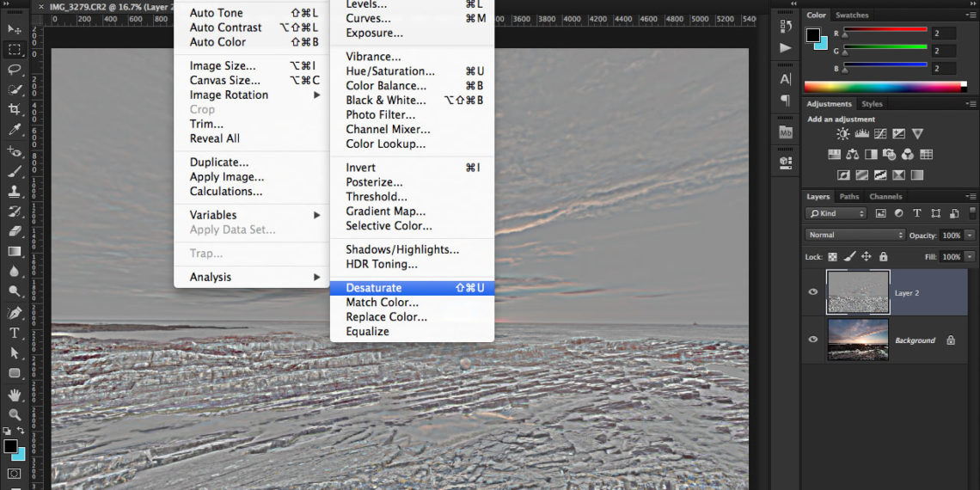
Task: Choose Desaturate from Adjustments menu
Action: tap(412, 288)
